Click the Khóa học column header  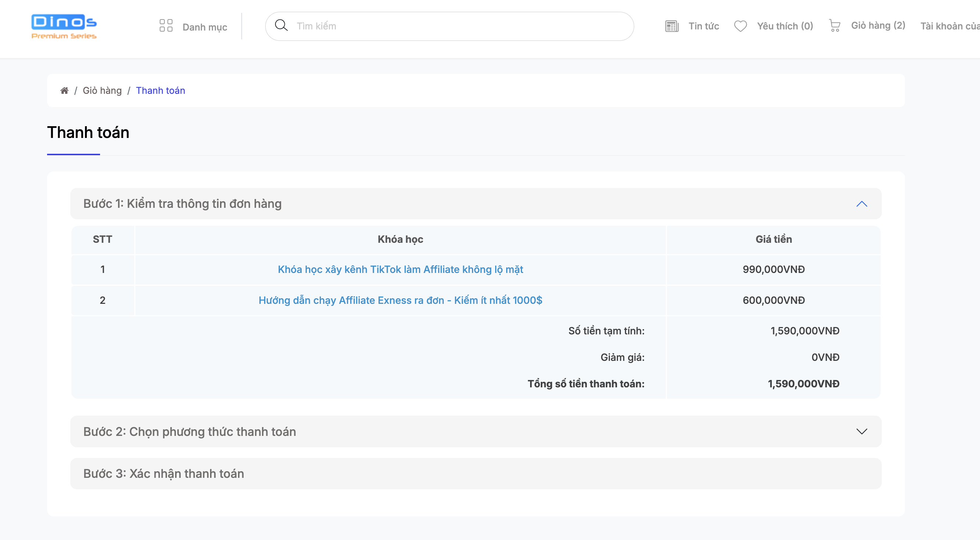click(400, 239)
